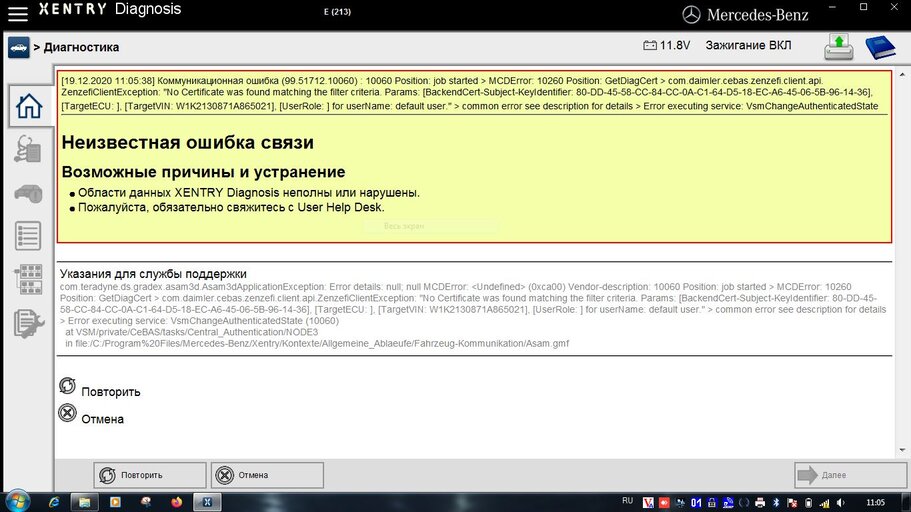The image size is (911, 512).
Task: Click the scrollbar up arrow
Action: click(902, 74)
